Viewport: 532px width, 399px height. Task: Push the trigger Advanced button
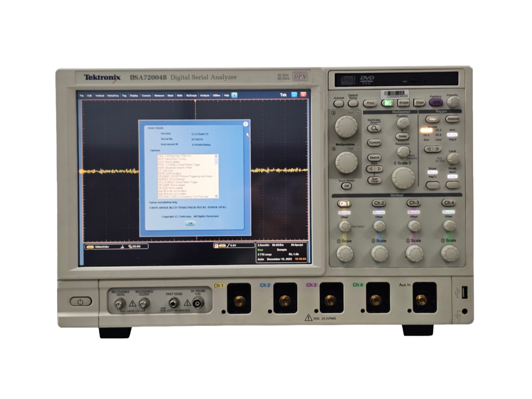pyautogui.click(x=453, y=119)
